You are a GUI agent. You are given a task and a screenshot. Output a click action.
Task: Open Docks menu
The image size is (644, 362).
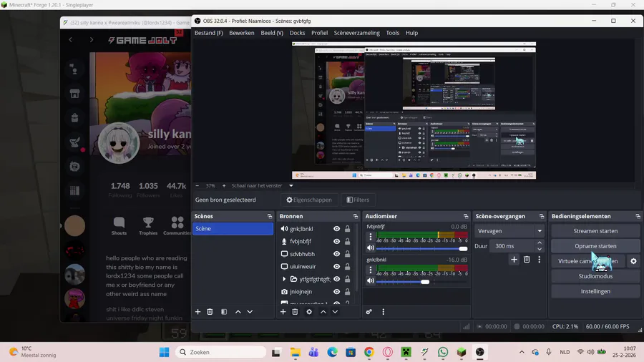click(297, 33)
